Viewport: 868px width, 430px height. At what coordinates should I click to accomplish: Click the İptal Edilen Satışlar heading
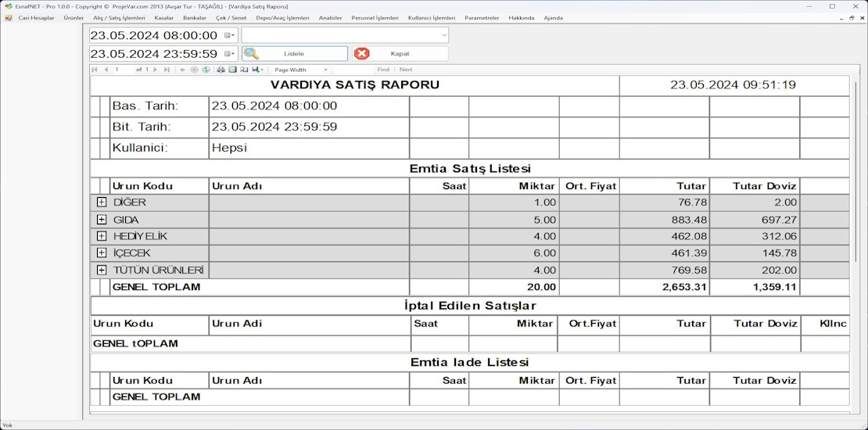click(470, 305)
